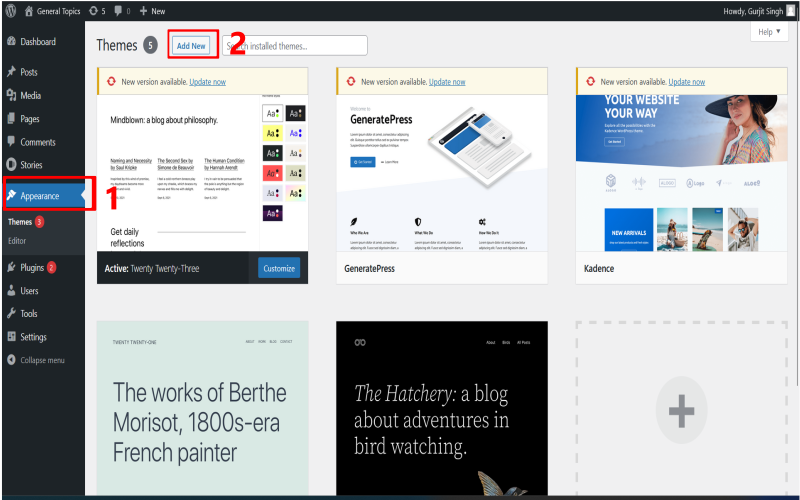Open the Plugins menu item
Viewport: 800px width, 500px height.
pyautogui.click(x=32, y=267)
